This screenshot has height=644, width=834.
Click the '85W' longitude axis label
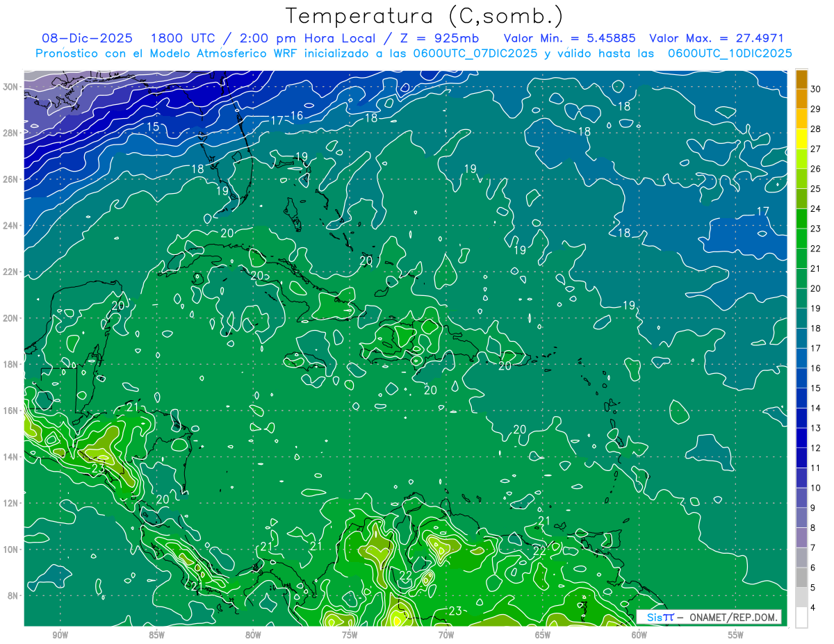click(156, 635)
